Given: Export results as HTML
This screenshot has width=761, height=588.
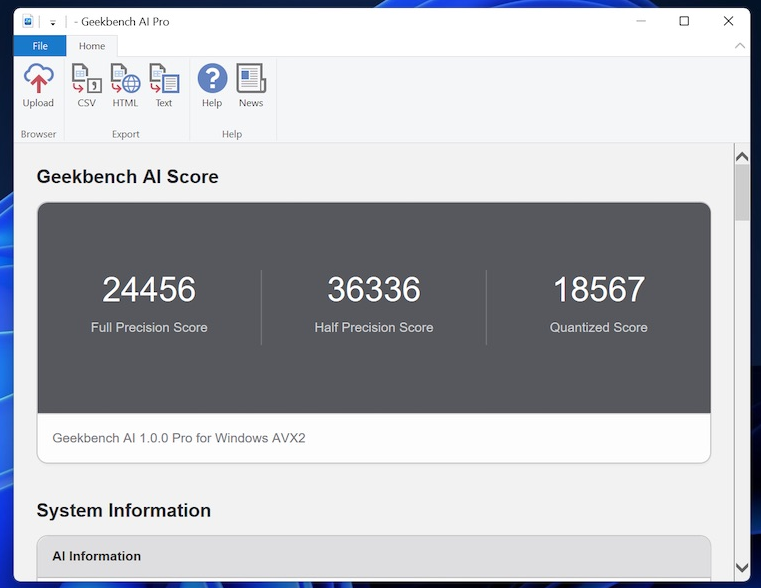Looking at the screenshot, I should 125,85.
